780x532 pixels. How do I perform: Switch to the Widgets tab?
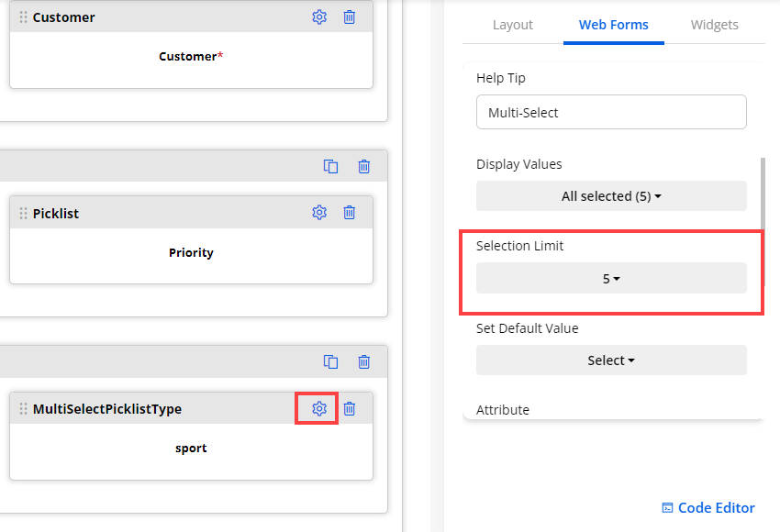715,25
